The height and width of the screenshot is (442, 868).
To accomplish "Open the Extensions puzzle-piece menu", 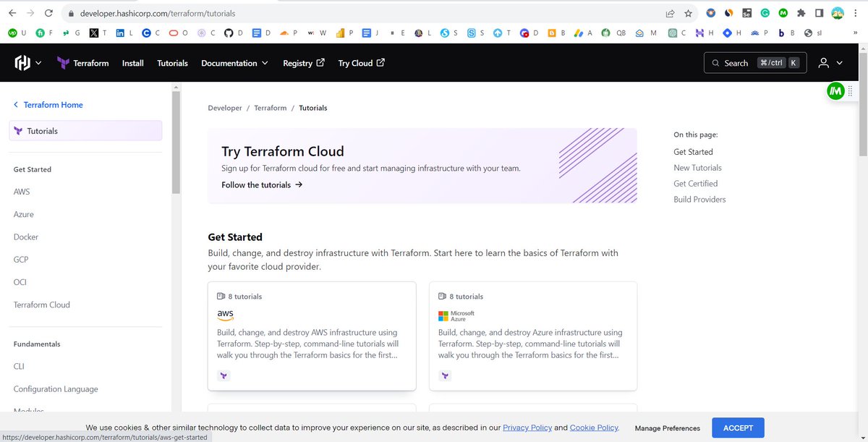I will (801, 13).
